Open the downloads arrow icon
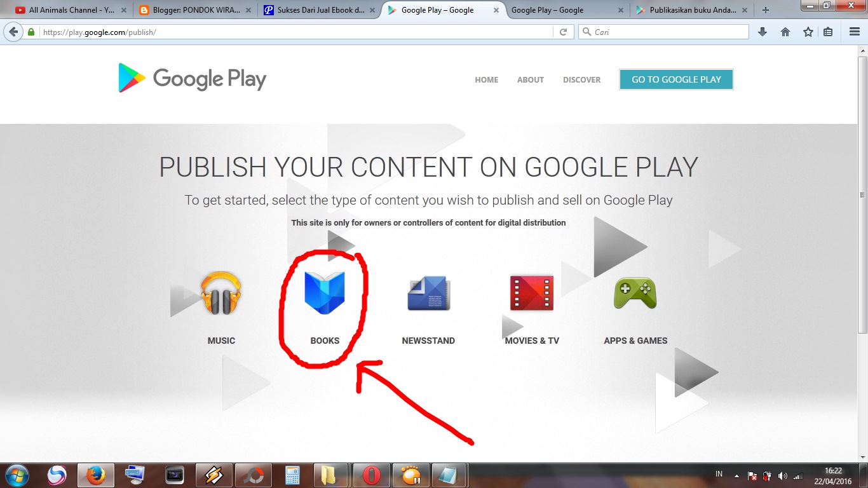The height and width of the screenshot is (488, 868). pos(763,32)
